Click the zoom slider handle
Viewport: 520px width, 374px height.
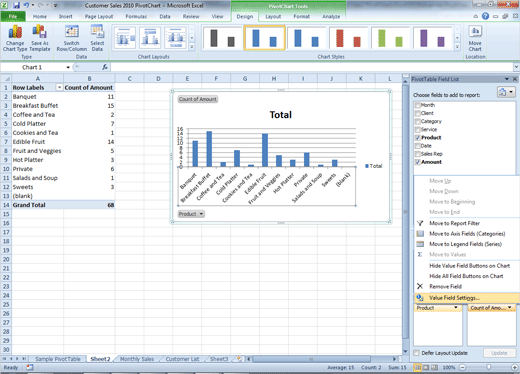click(x=488, y=367)
